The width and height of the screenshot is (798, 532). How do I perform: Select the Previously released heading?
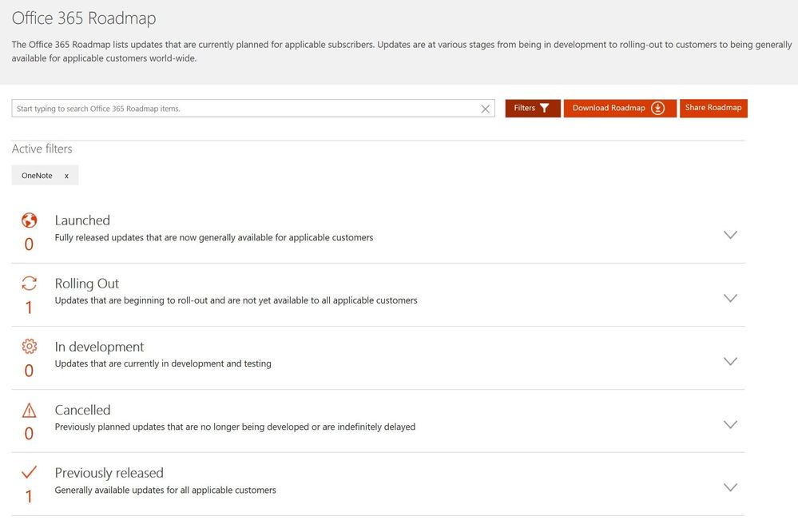click(109, 473)
